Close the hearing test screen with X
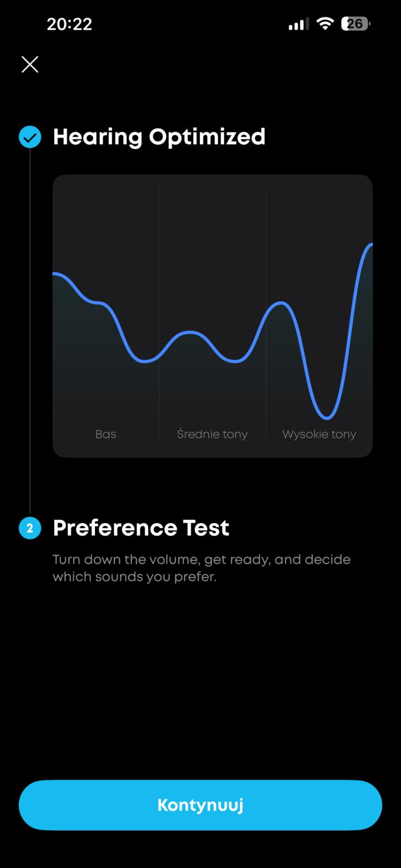Viewport: 401px width, 868px height. pyautogui.click(x=30, y=65)
